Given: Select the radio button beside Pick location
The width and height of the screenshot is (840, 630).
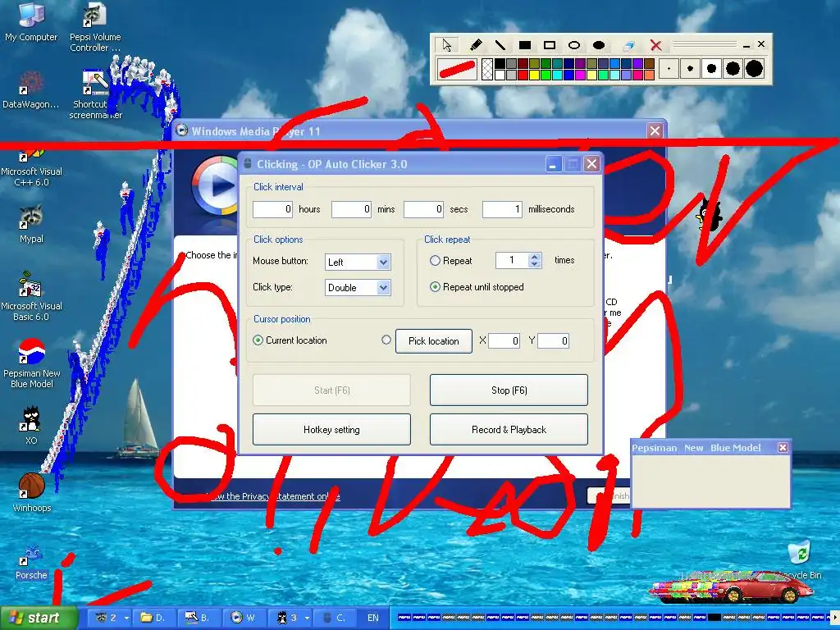Looking at the screenshot, I should (386, 340).
